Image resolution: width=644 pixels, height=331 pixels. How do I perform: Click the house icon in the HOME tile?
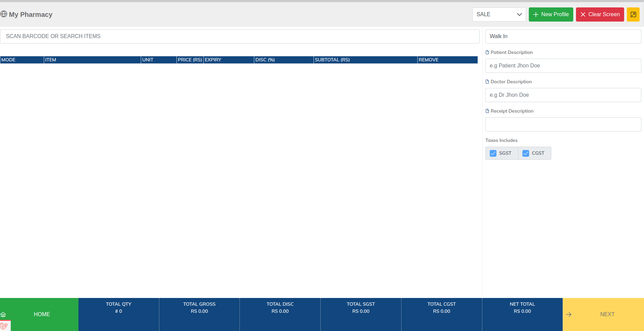point(3,314)
